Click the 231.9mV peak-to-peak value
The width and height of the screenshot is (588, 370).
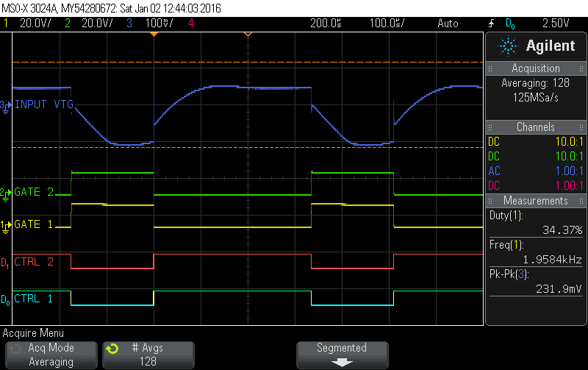point(559,289)
